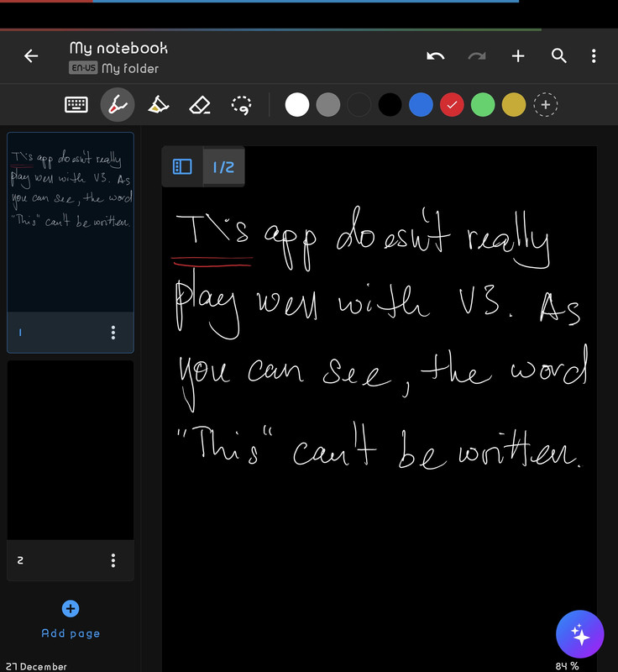Pick the red checked pen color
The height and width of the screenshot is (672, 618).
452,104
